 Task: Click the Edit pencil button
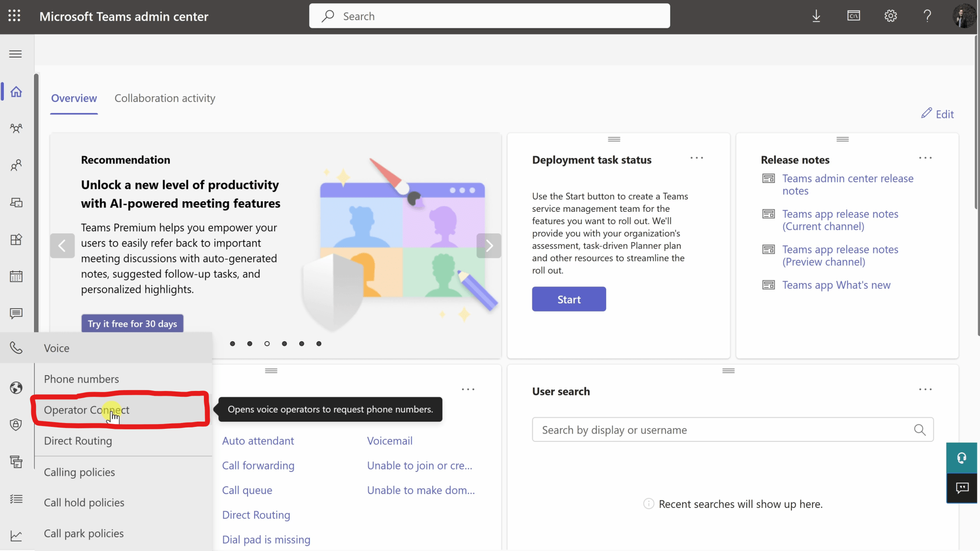pyautogui.click(x=937, y=114)
